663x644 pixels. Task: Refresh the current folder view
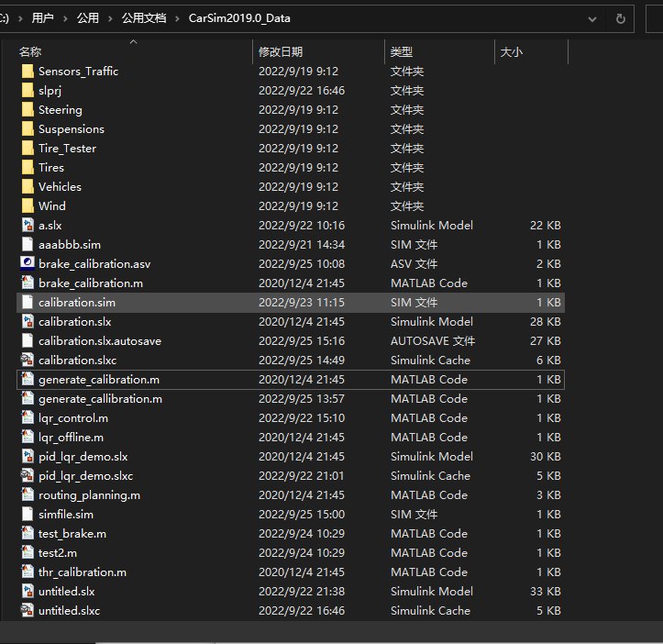click(x=620, y=18)
